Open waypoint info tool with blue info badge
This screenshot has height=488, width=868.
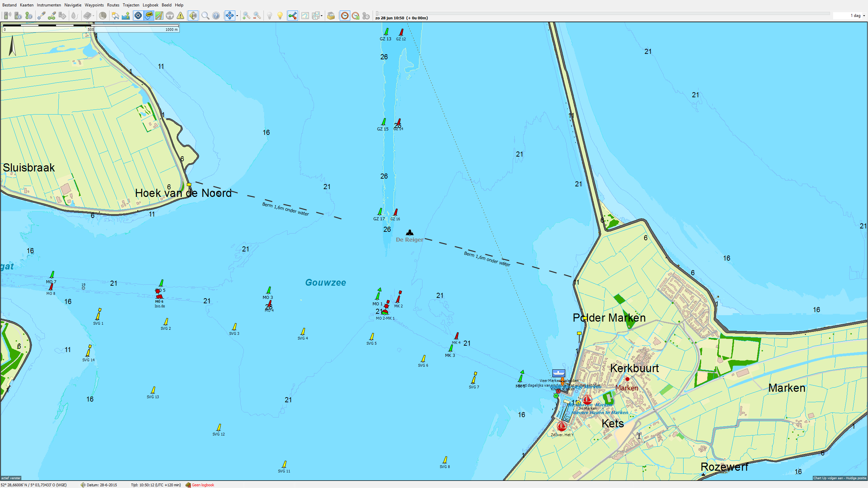(x=18, y=16)
